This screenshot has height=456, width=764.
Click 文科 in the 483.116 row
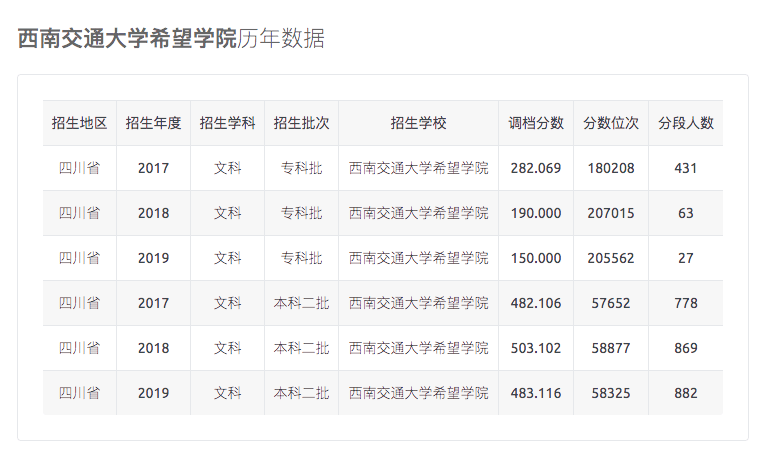(x=228, y=393)
